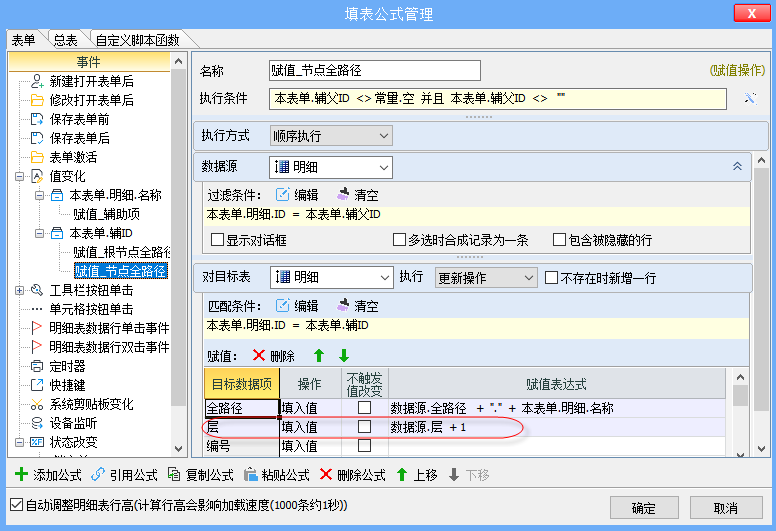Click the 系统剪贴板变化 scissors icon
Screen dimensions: 776x531
(37, 404)
